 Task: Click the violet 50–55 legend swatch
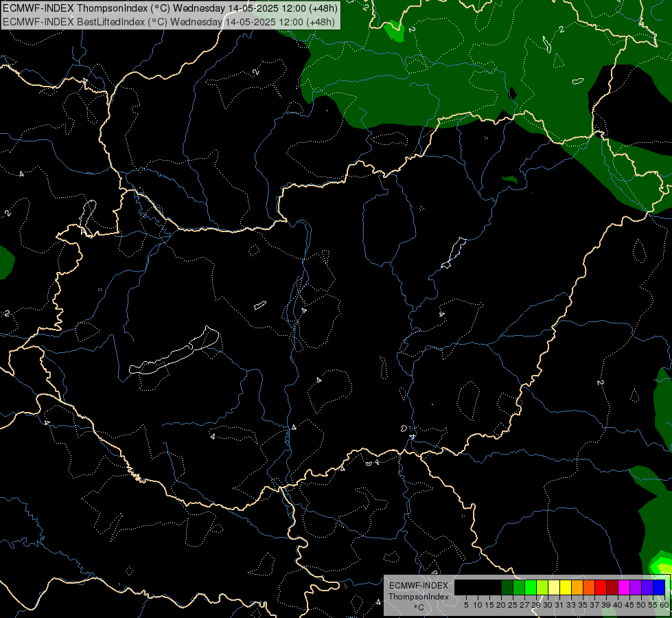pos(647,587)
